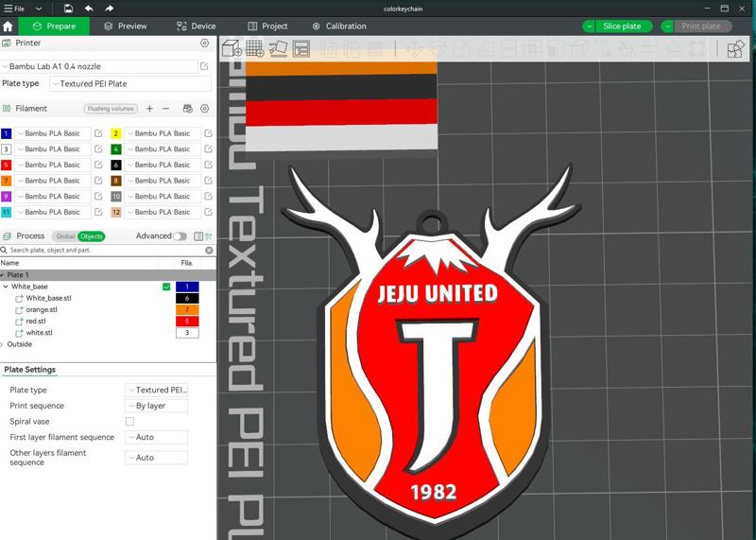Click the Add plate grid icon
The height and width of the screenshot is (540, 756).
point(254,49)
